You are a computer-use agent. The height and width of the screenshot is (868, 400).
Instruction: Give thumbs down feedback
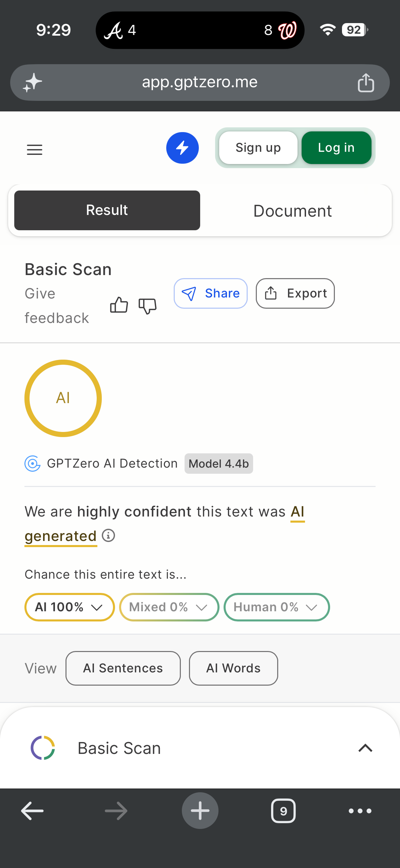148,306
